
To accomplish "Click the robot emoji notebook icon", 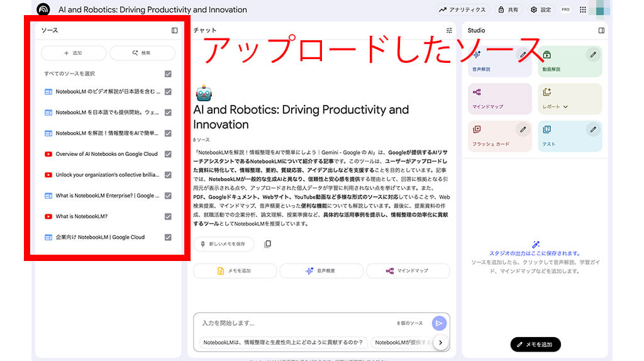I will 204,93.
